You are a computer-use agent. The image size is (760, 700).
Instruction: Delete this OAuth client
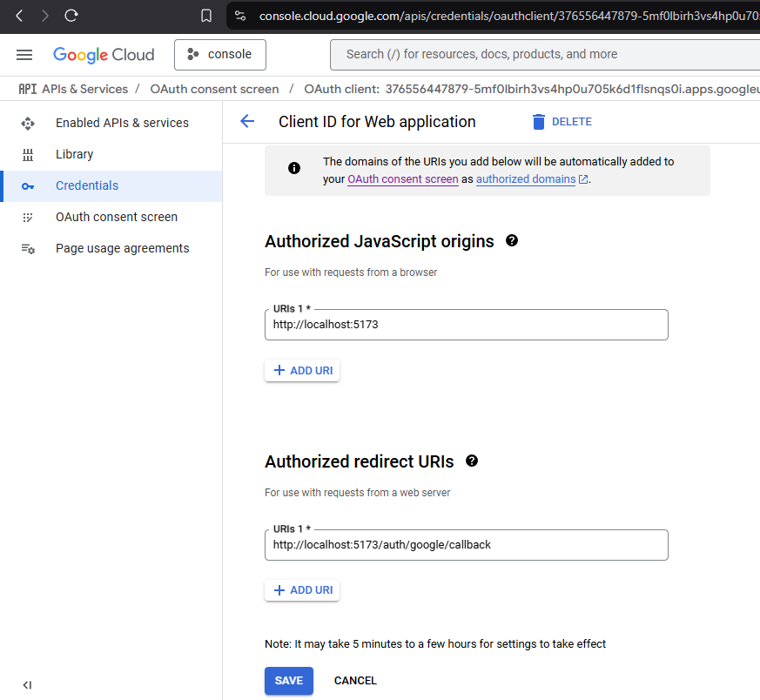pyautogui.click(x=562, y=122)
